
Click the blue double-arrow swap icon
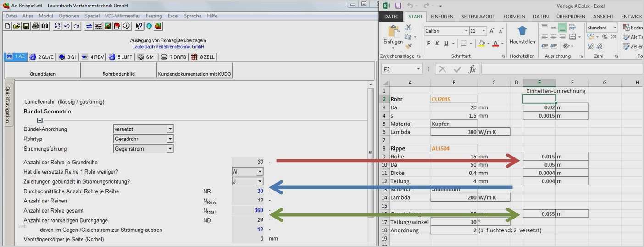[x=89, y=26]
